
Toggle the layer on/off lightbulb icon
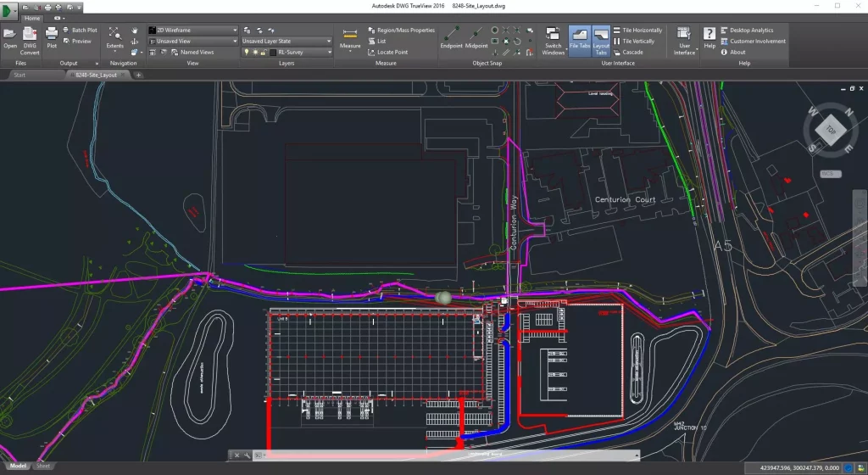(247, 52)
